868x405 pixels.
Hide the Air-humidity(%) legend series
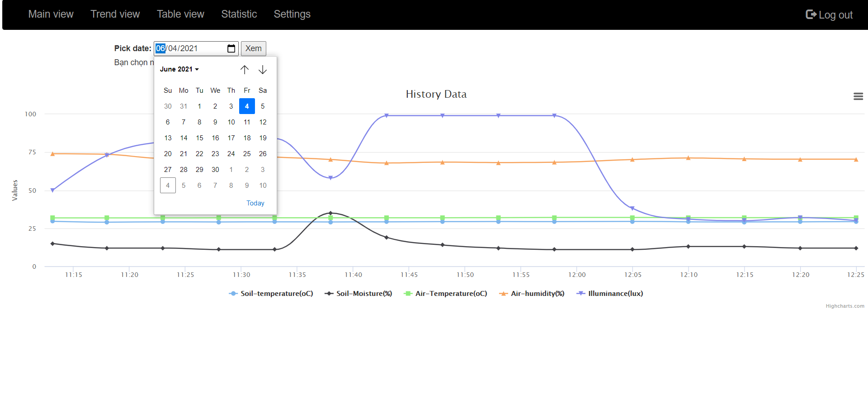coord(532,294)
